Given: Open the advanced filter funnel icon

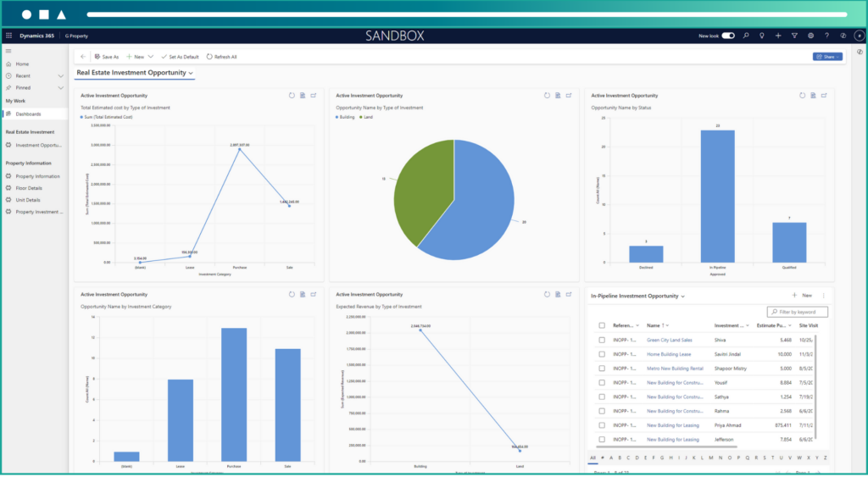Looking at the screenshot, I should (794, 36).
